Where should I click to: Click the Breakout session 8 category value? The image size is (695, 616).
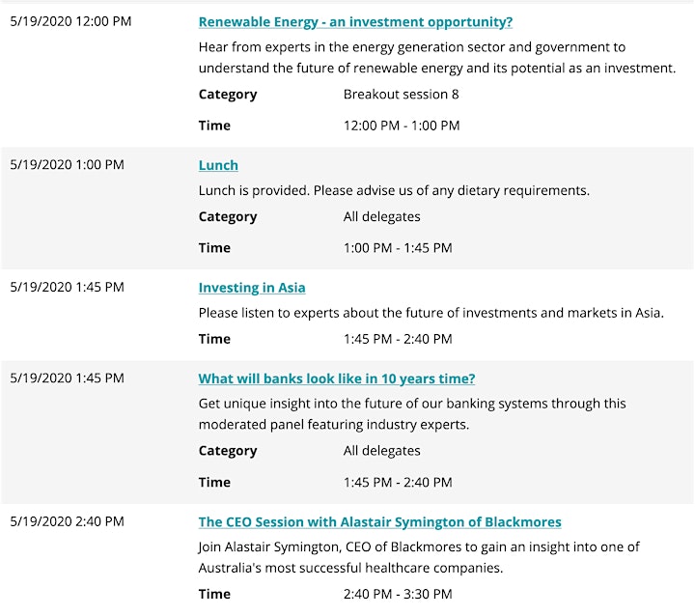402,94
